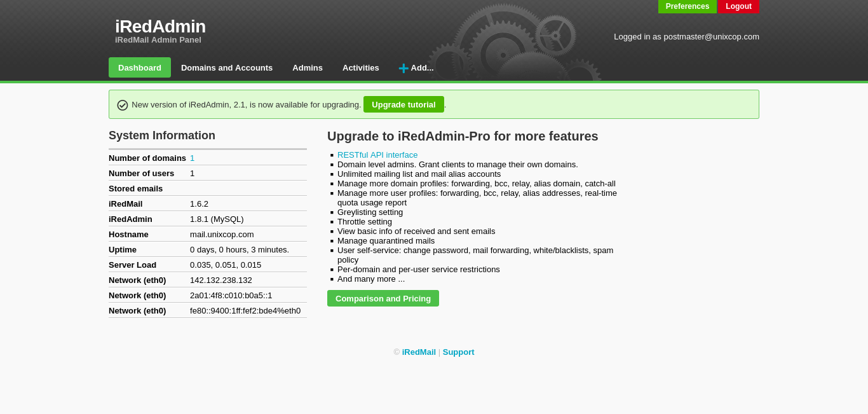Select IPv6 address 2a01:4f8:c010:b0a5::1

pyautogui.click(x=231, y=295)
